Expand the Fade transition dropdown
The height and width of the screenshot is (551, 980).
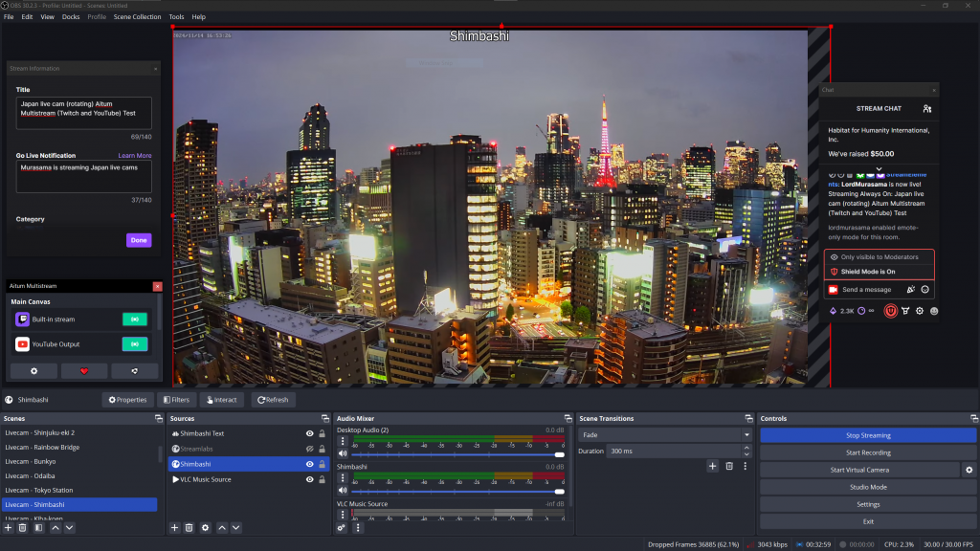point(746,434)
